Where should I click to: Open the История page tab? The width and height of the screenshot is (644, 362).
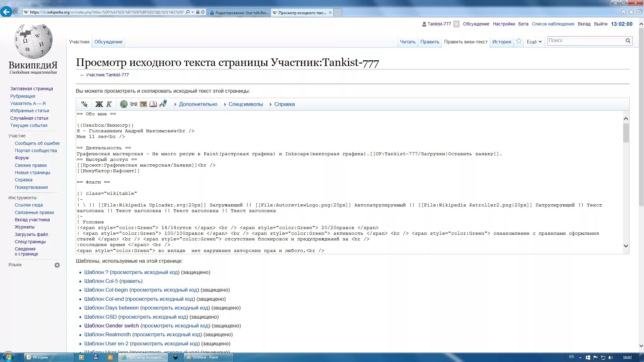click(502, 42)
